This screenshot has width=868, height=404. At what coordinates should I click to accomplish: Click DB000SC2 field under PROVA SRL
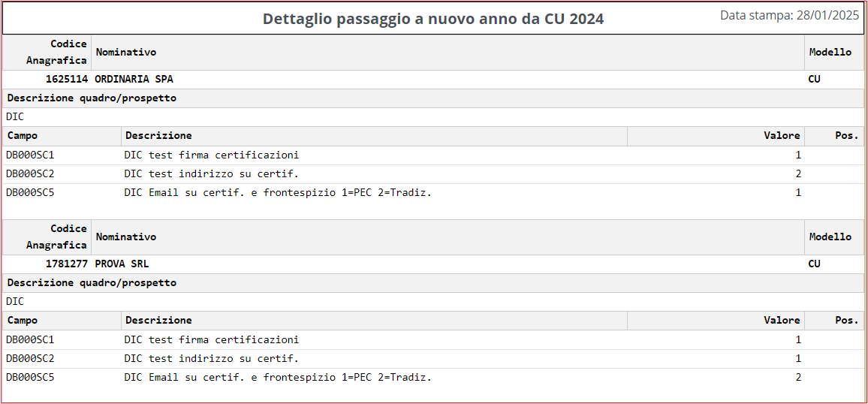tap(31, 358)
